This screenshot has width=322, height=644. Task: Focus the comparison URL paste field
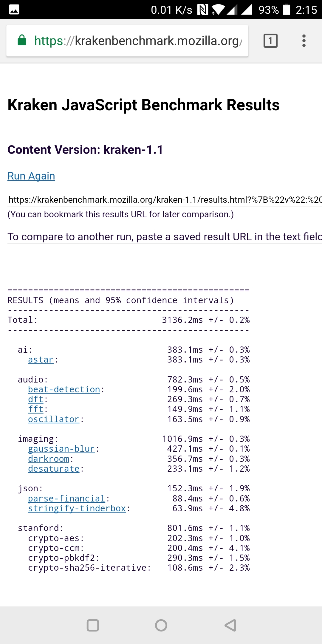coord(165,237)
